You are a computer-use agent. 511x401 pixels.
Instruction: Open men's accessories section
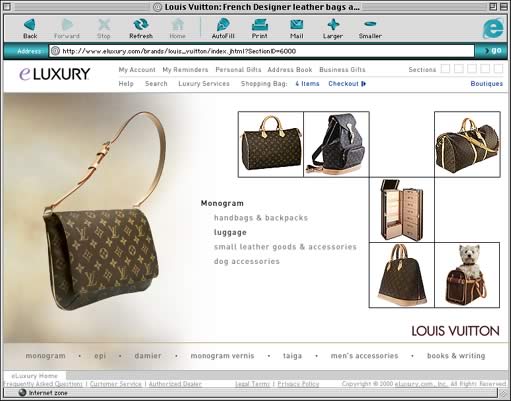point(364,356)
